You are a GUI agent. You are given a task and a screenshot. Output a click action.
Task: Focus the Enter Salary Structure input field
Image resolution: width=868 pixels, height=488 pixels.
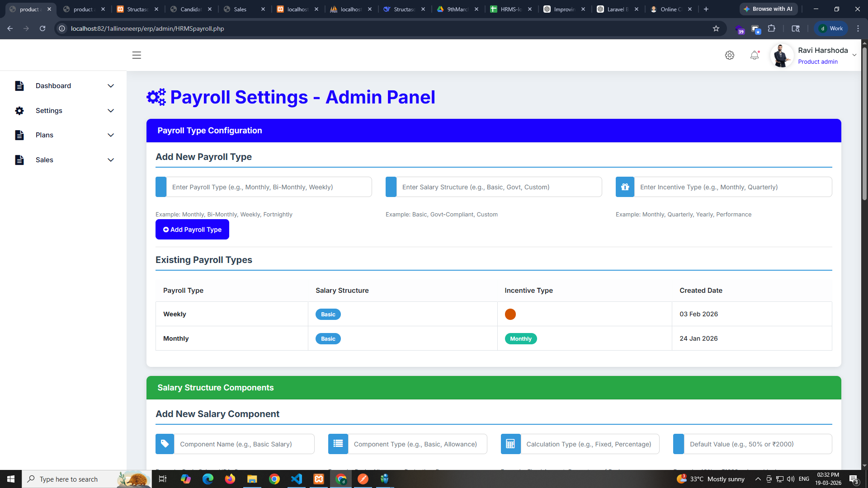[x=499, y=187]
